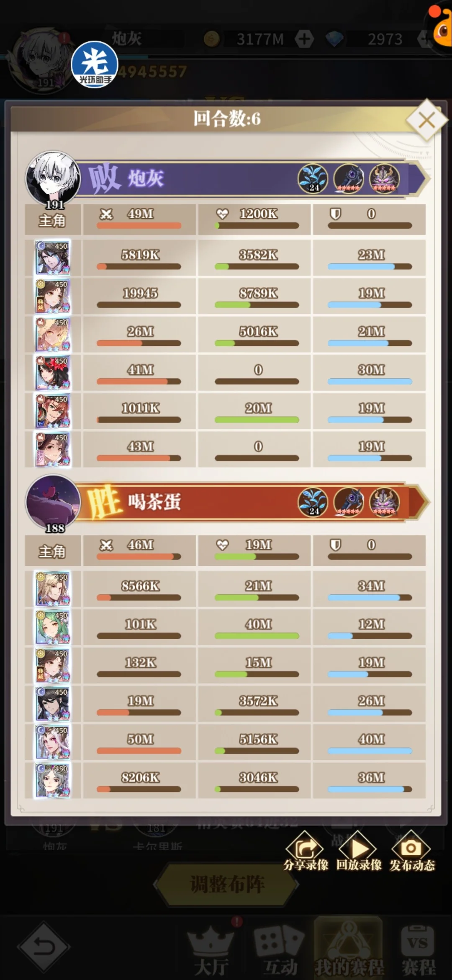Screen dimensions: 452x980
Task: Tap the 调整布阵 adjust formation button
Action: coord(226,885)
